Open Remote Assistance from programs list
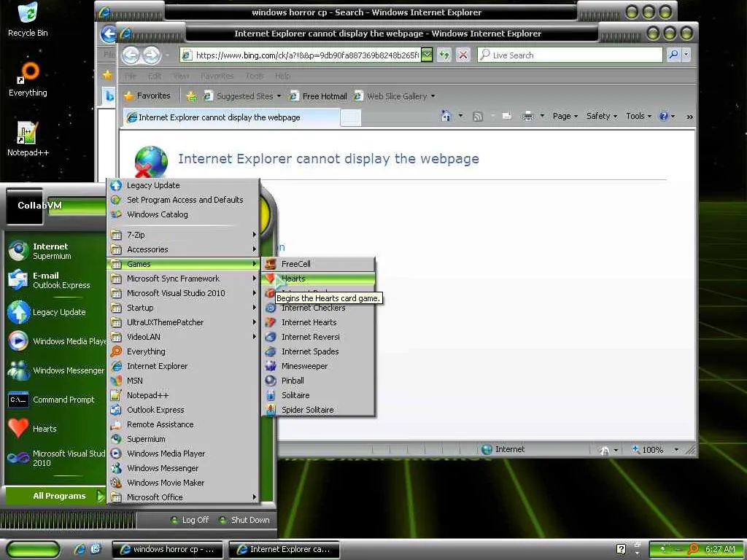The width and height of the screenshot is (747, 560). click(x=183, y=424)
